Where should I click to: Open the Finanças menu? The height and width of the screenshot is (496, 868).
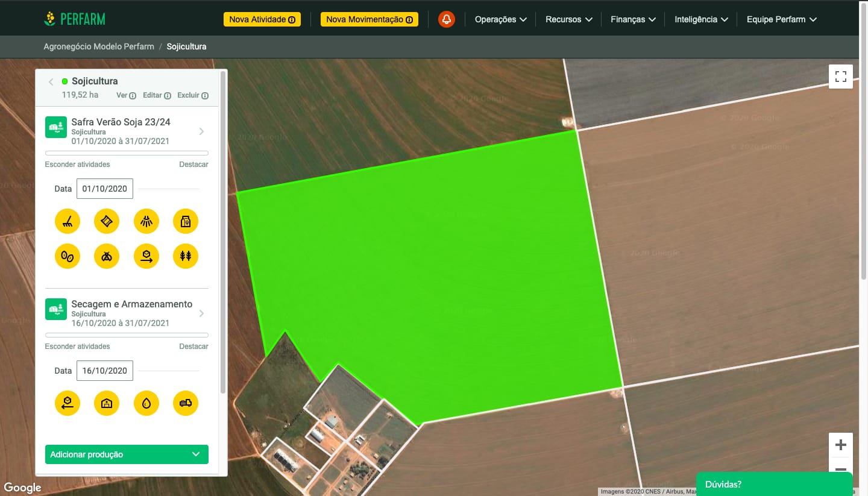[632, 19]
